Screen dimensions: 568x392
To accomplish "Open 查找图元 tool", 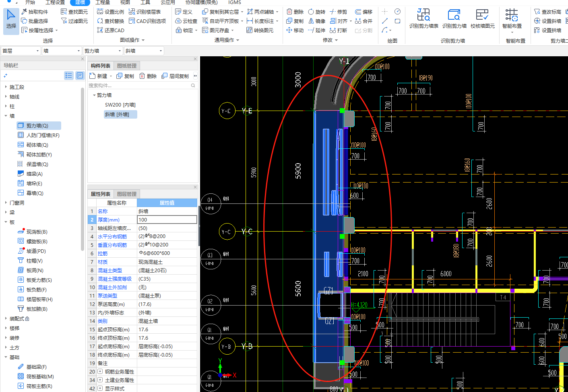I will (x=74, y=12).
